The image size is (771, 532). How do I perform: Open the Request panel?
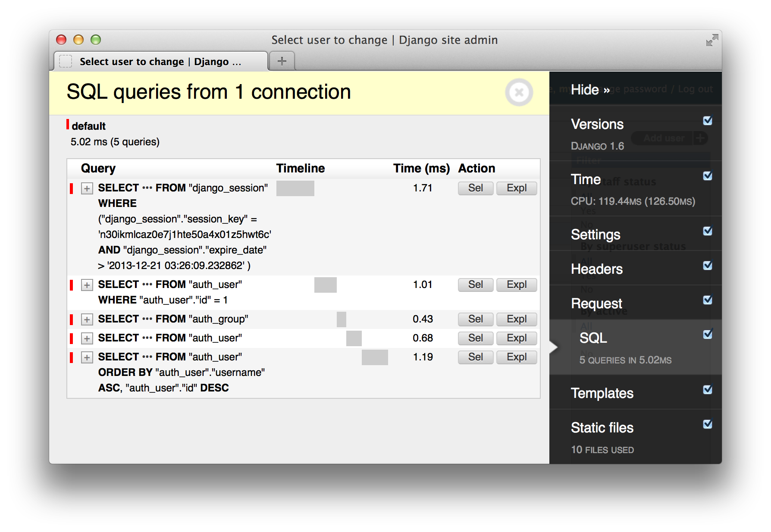596,303
